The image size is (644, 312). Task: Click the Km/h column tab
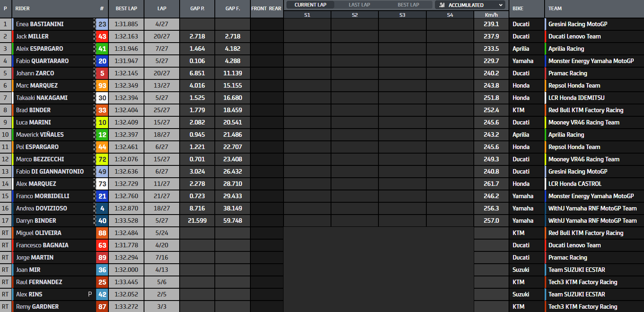tap(491, 15)
